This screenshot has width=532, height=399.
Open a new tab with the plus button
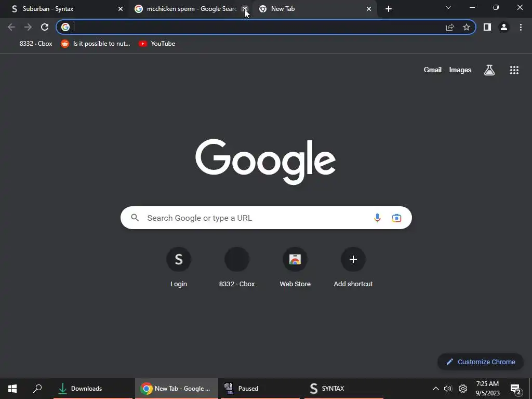coord(389,9)
